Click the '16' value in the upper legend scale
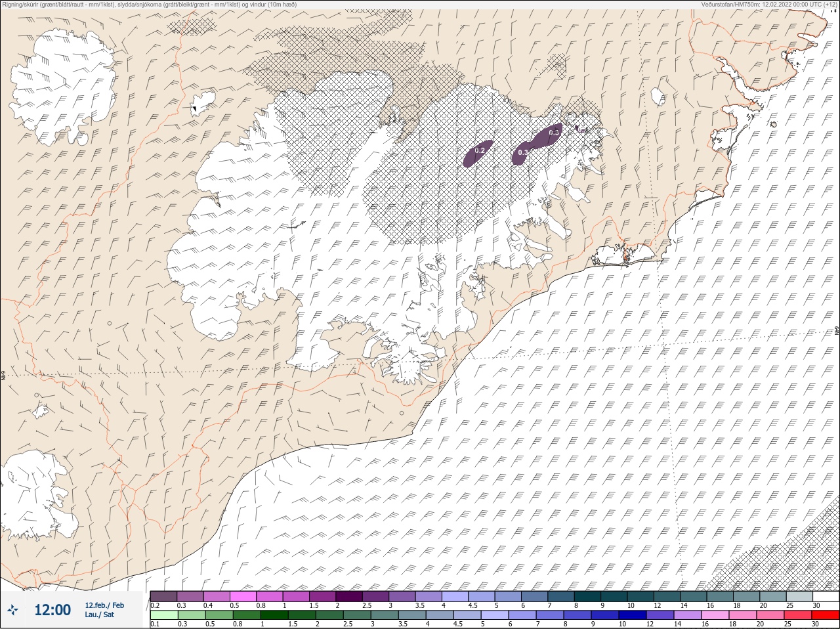Image resolution: width=840 pixels, height=629 pixels. click(x=710, y=605)
